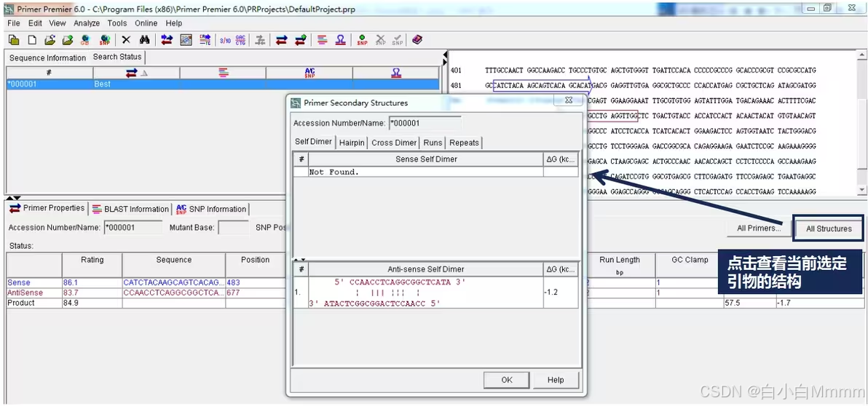The image size is (868, 406).
Task: Click the A/C SNP column header
Action: (309, 73)
